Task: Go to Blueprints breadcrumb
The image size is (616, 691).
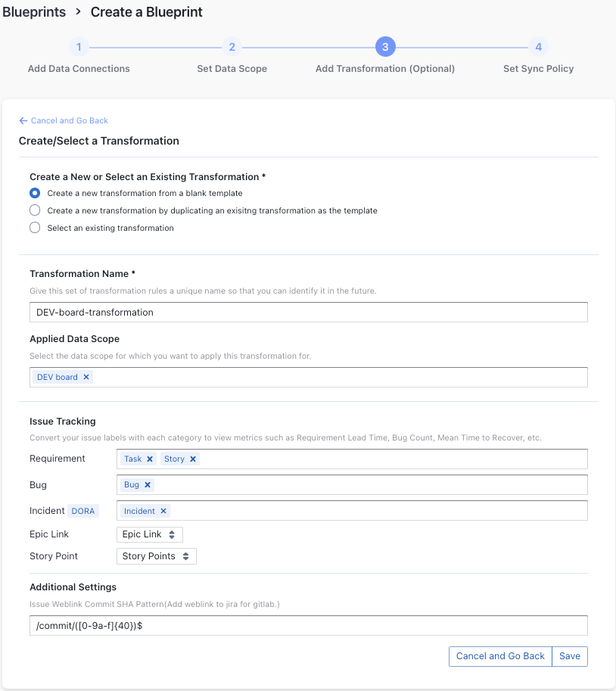Action: pyautogui.click(x=33, y=12)
